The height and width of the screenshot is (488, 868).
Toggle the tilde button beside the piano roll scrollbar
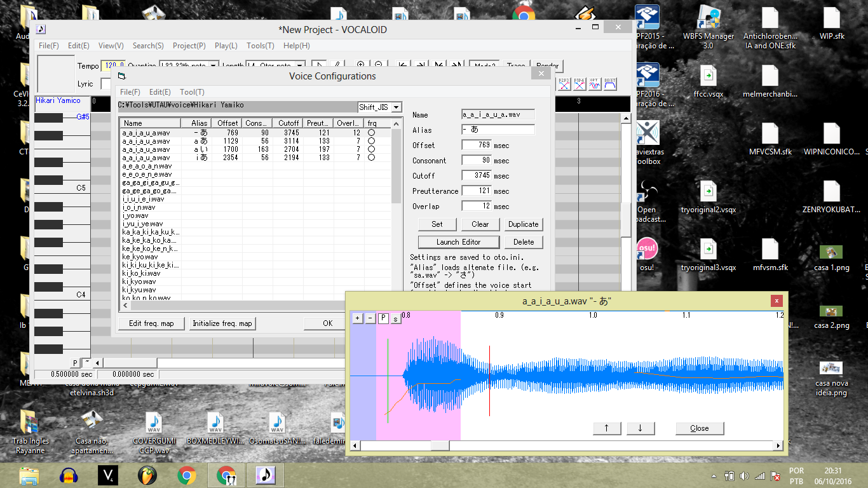click(86, 363)
